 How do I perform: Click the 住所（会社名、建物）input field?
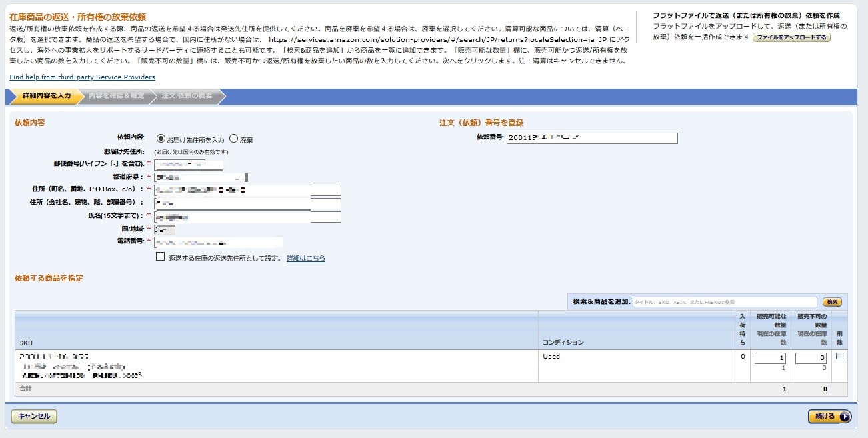[247, 203]
